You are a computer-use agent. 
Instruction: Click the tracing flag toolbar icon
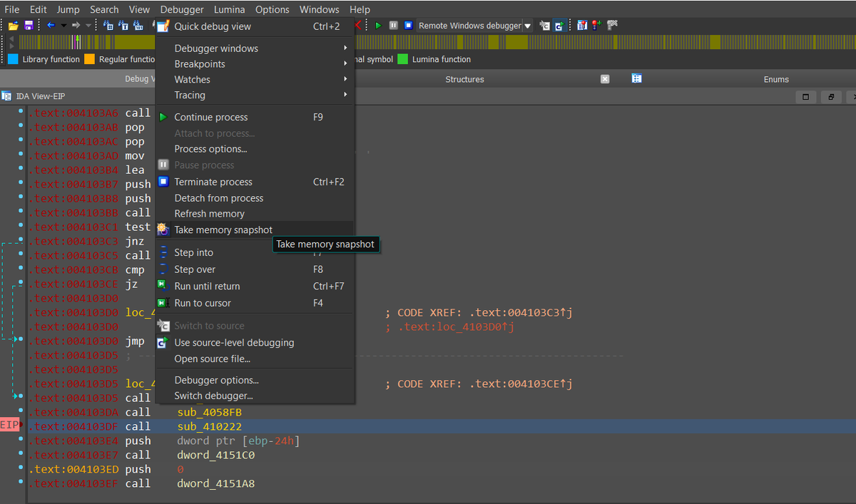612,26
